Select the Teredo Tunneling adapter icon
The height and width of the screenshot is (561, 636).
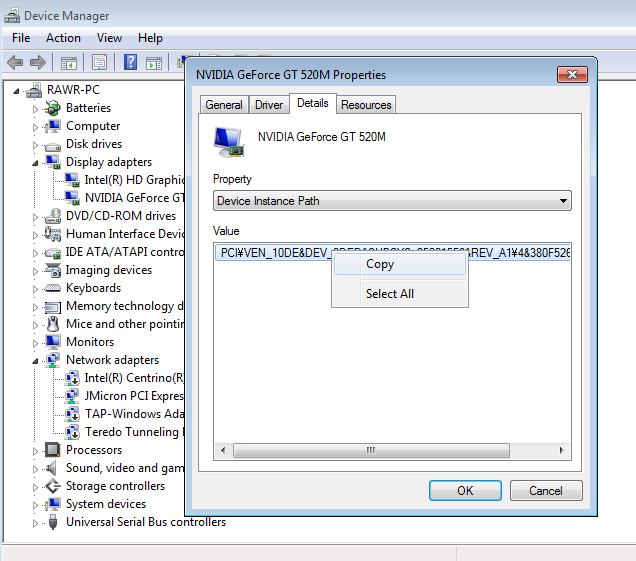pyautogui.click(x=72, y=432)
